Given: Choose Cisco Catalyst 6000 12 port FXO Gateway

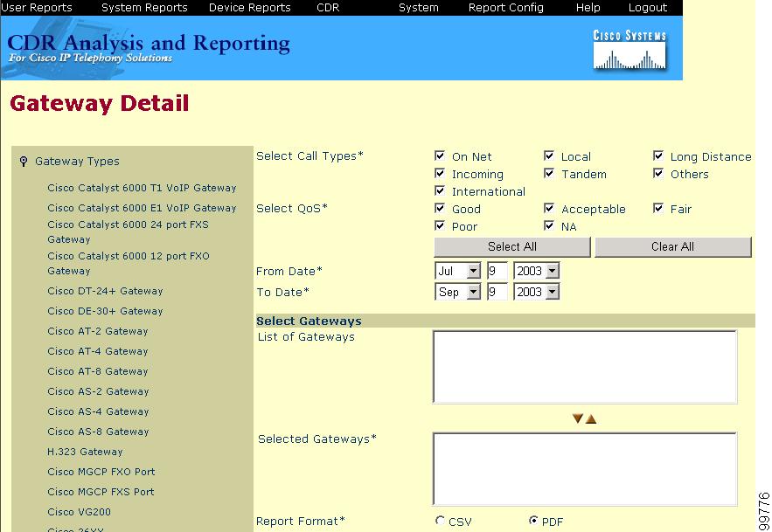Looking at the screenshot, I should 128,263.
